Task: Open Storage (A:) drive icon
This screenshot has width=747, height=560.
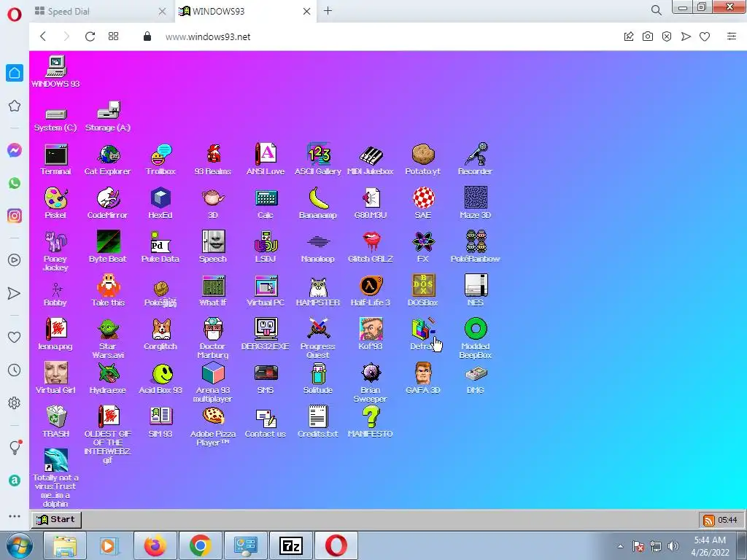Action: pyautogui.click(x=108, y=117)
